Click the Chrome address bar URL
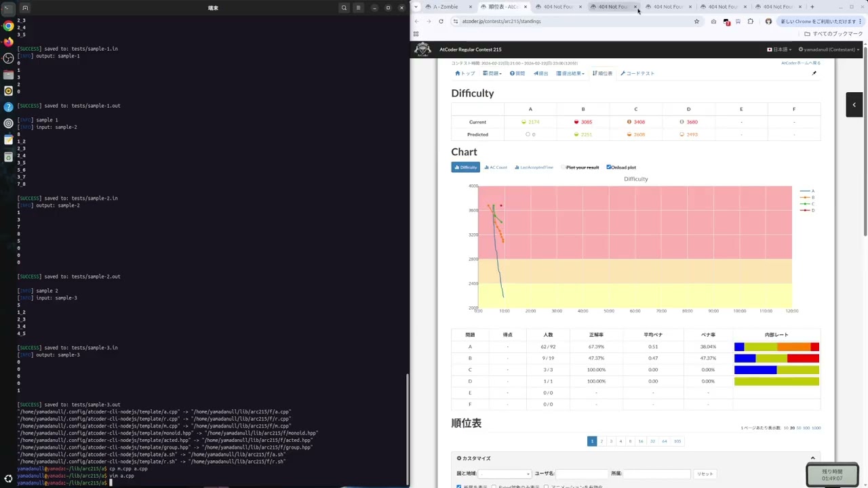This screenshot has height=488, width=868. [502, 21]
